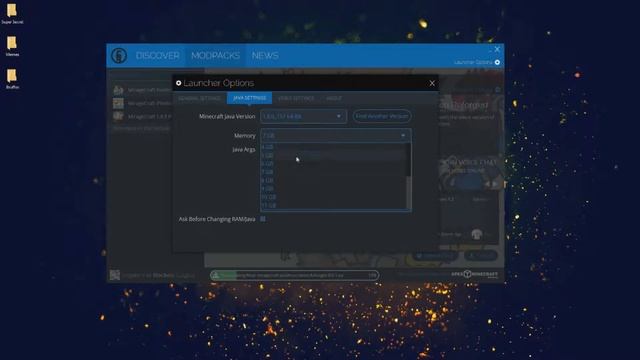Switch to the General Settings tab
This screenshot has width=640, height=360.
click(199, 98)
